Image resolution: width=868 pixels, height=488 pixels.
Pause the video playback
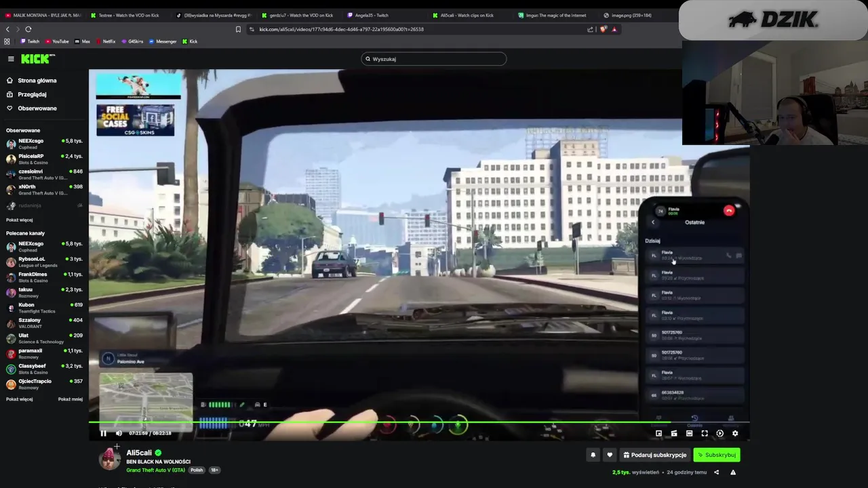click(103, 433)
